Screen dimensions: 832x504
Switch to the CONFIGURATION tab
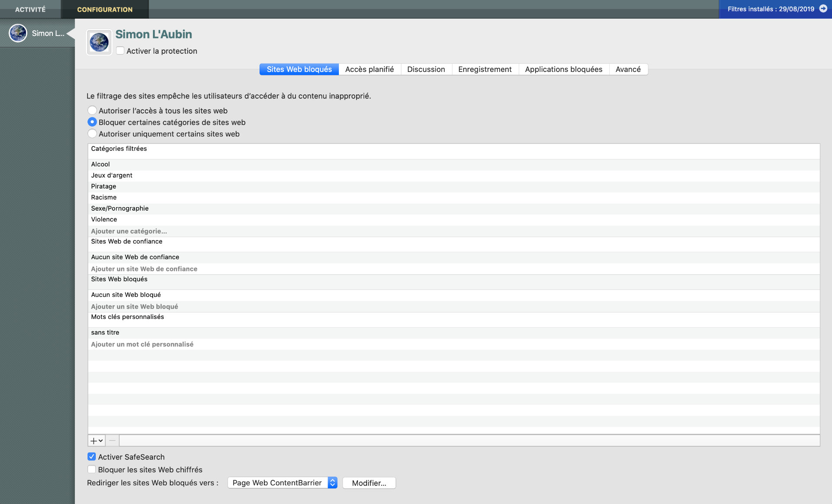pos(105,9)
